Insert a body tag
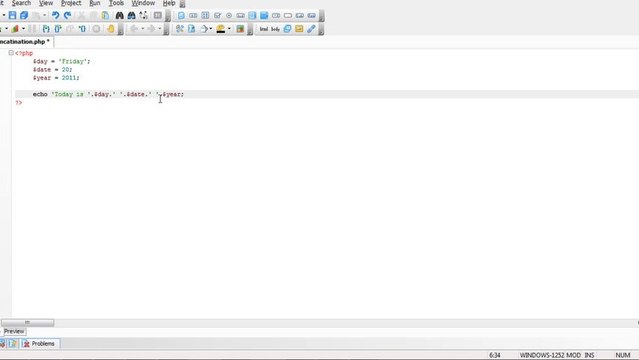This screenshot has height=360, width=639. [x=275, y=29]
